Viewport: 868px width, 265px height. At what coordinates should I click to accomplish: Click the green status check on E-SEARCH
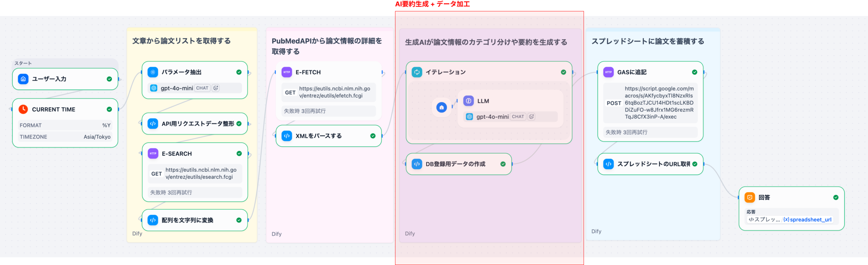(239, 154)
